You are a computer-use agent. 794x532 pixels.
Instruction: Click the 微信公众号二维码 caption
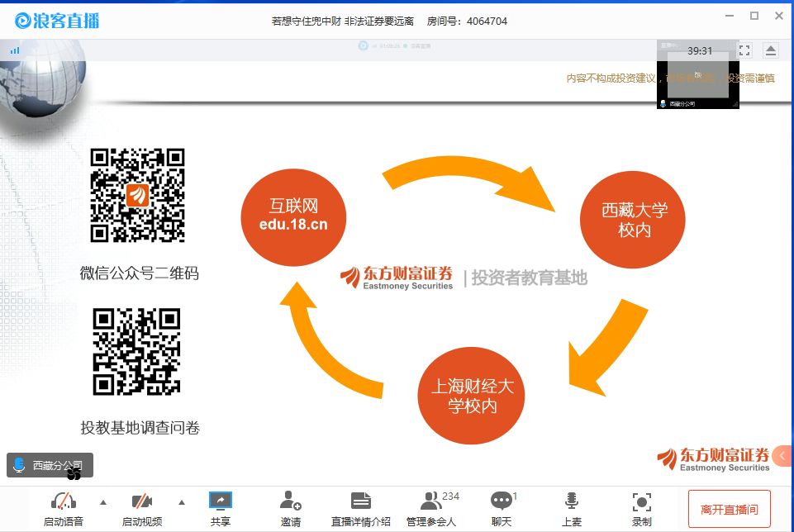point(140,273)
